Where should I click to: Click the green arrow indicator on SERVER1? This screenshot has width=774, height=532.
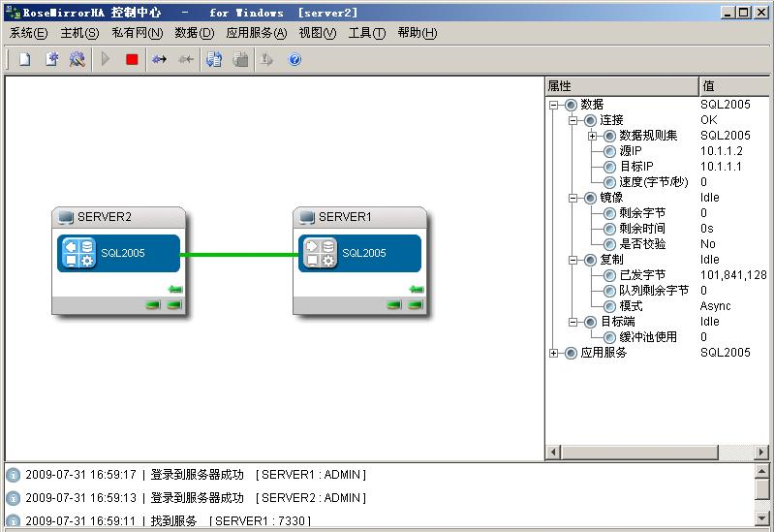417,289
